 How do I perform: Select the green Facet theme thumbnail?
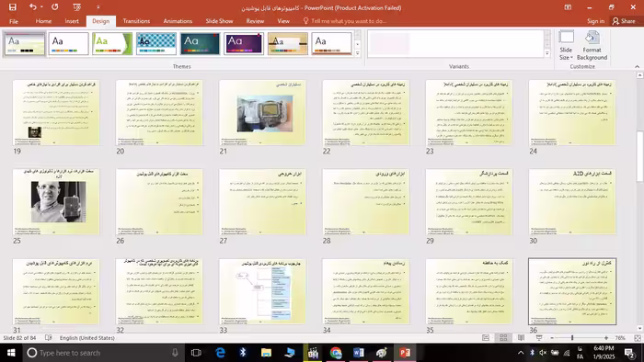click(x=112, y=43)
